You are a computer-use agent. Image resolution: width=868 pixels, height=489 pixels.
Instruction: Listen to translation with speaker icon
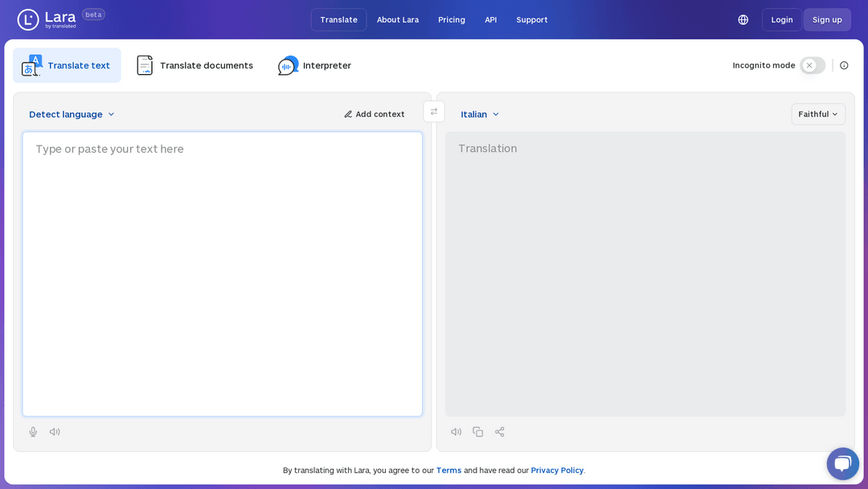457,432
